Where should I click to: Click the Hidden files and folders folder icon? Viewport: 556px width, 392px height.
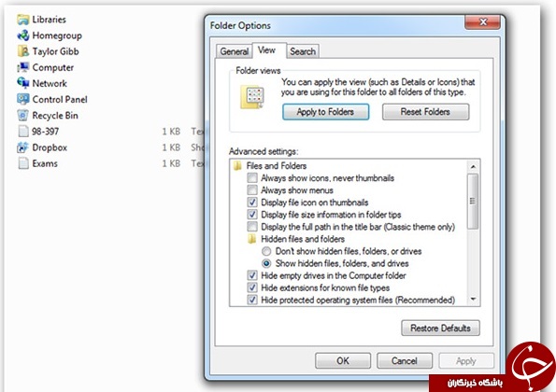click(x=251, y=239)
